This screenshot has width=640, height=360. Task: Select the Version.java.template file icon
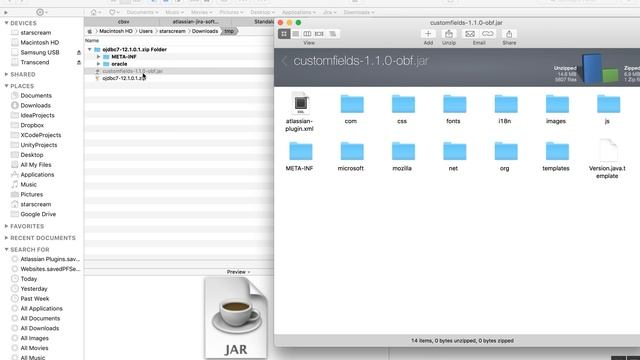(x=608, y=150)
